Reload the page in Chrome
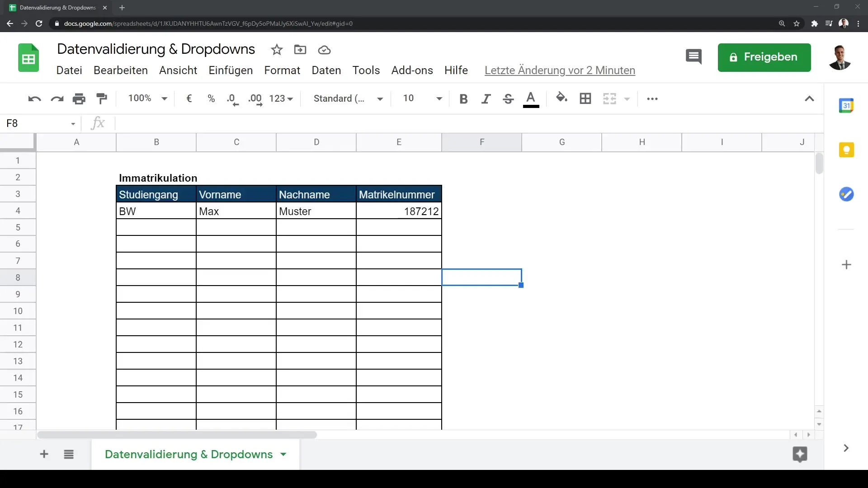This screenshot has height=488, width=868. 39,23
